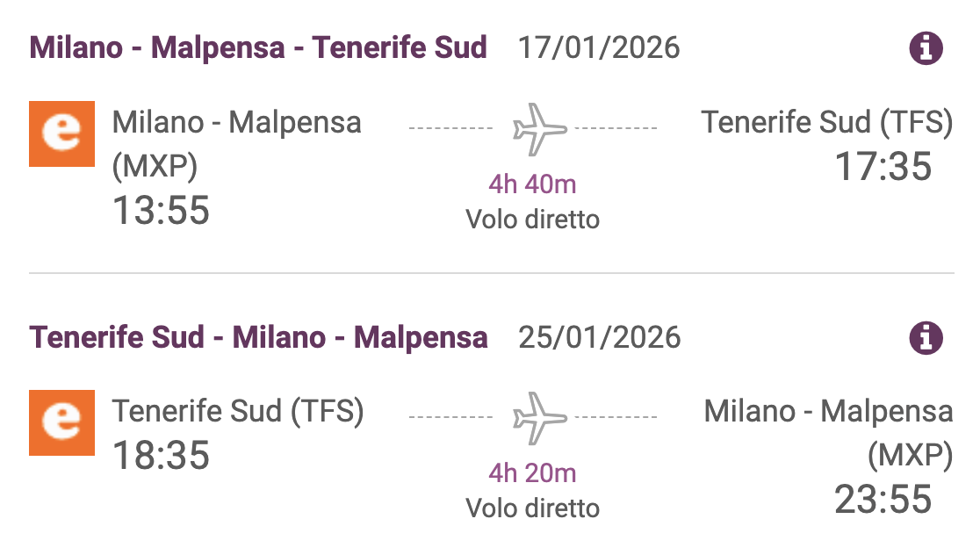
Task: Click the 4h 20m flight duration
Action: pyautogui.click(x=532, y=473)
